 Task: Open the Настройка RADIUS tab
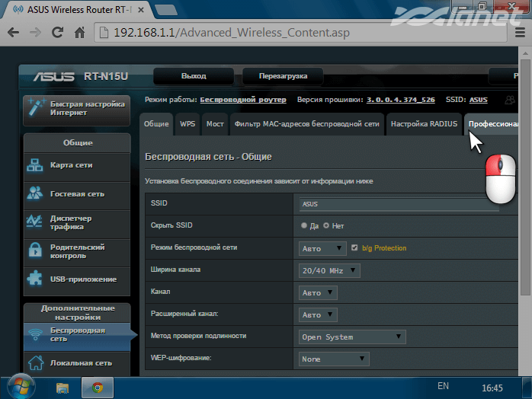[424, 123]
